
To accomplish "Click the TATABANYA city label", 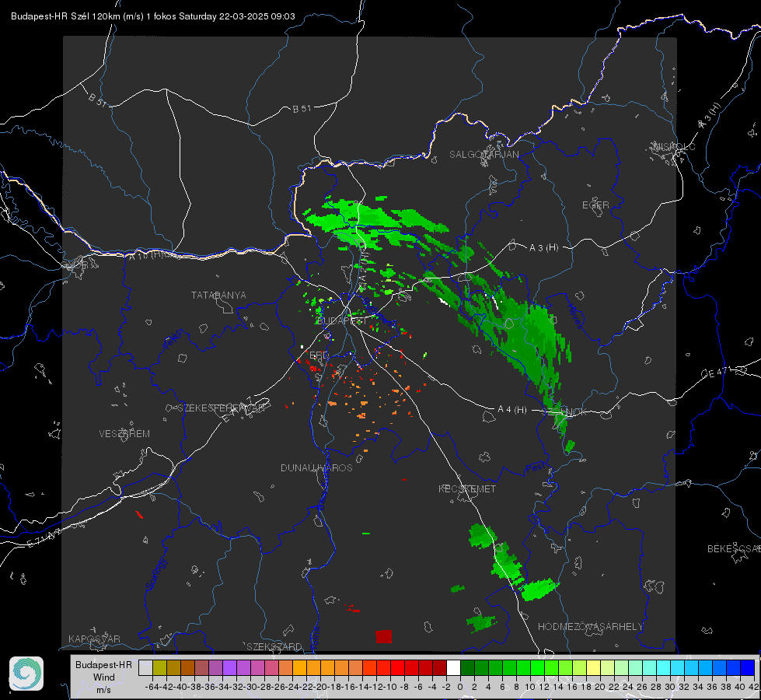I will [x=218, y=295].
